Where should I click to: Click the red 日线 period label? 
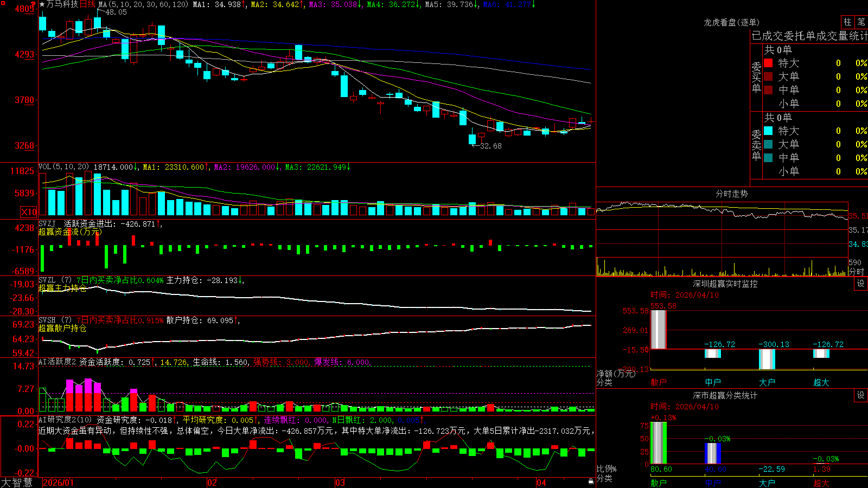click(x=87, y=4)
